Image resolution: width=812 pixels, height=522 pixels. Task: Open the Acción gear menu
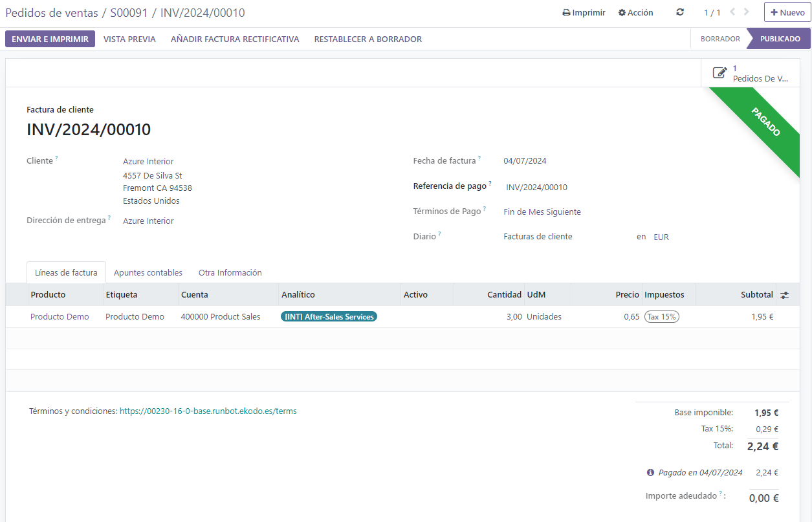click(x=635, y=12)
